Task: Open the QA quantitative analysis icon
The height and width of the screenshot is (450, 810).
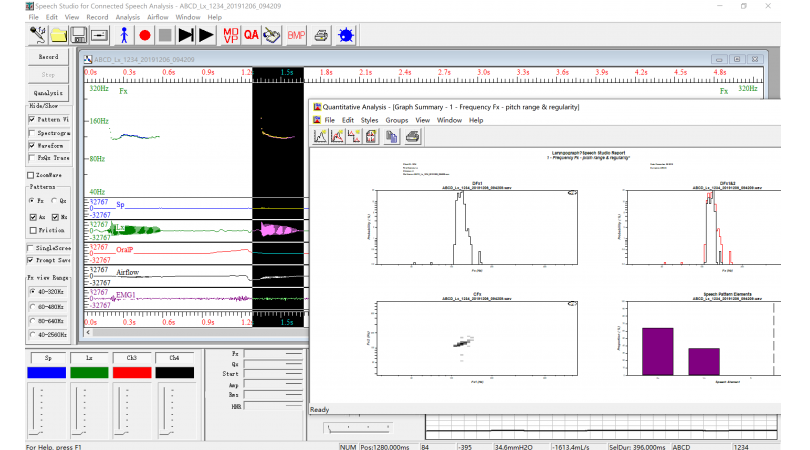Action: click(251, 35)
